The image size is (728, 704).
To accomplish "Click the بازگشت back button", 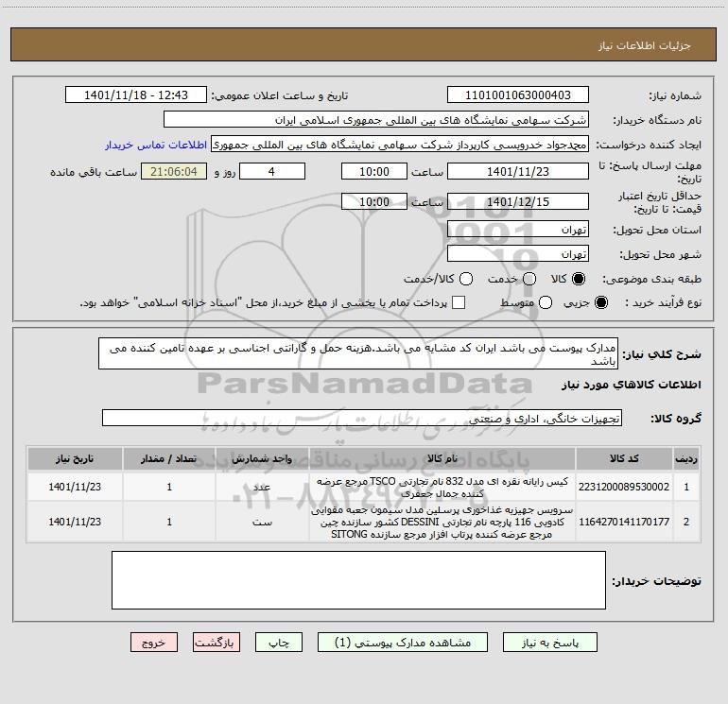I will pyautogui.click(x=217, y=643).
